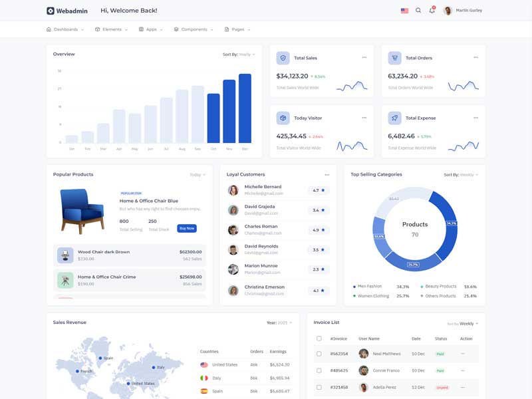Click the blue armchair product thumbnail

click(x=82, y=210)
